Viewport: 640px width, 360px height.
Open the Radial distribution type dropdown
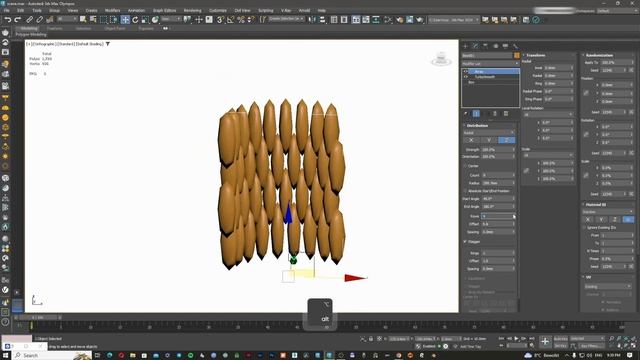489,133
